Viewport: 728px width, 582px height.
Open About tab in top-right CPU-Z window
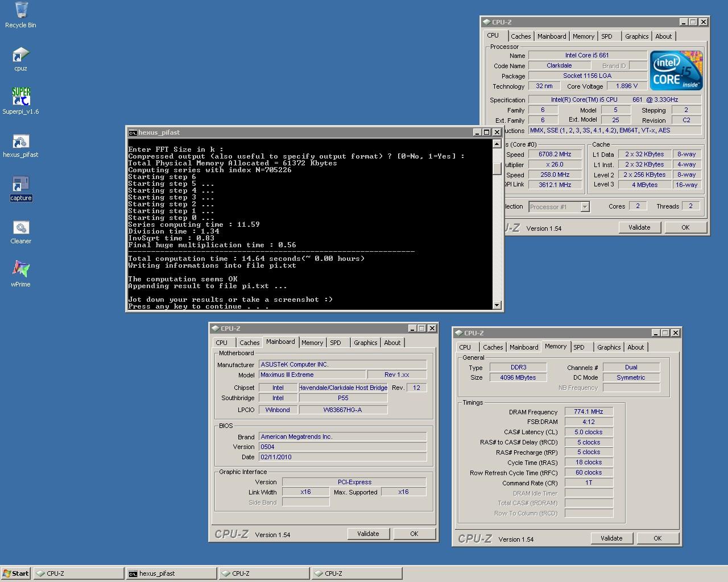coord(663,36)
